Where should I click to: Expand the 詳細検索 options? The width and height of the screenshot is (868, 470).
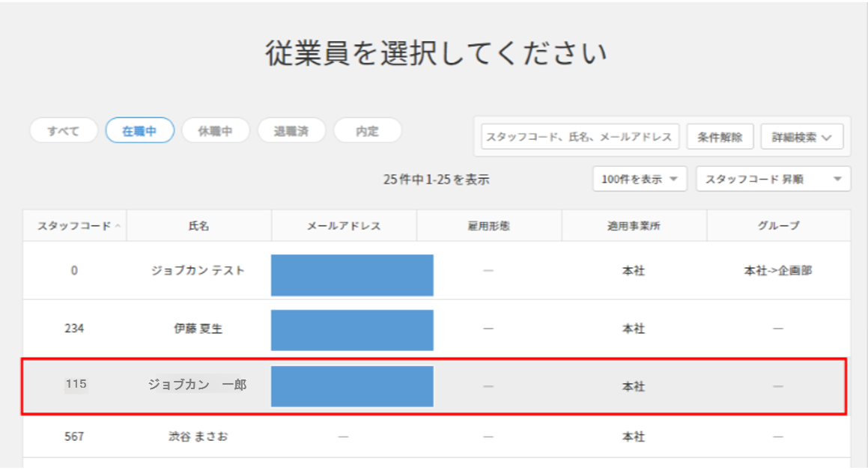pos(802,137)
